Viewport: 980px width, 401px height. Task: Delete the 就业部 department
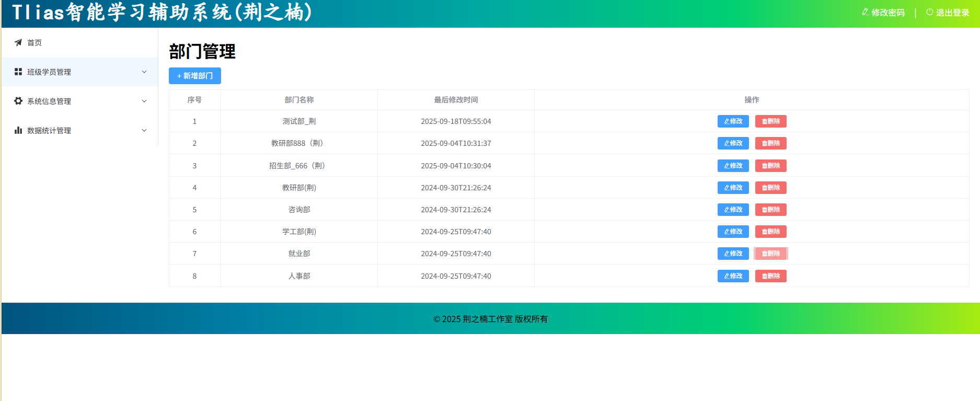770,254
